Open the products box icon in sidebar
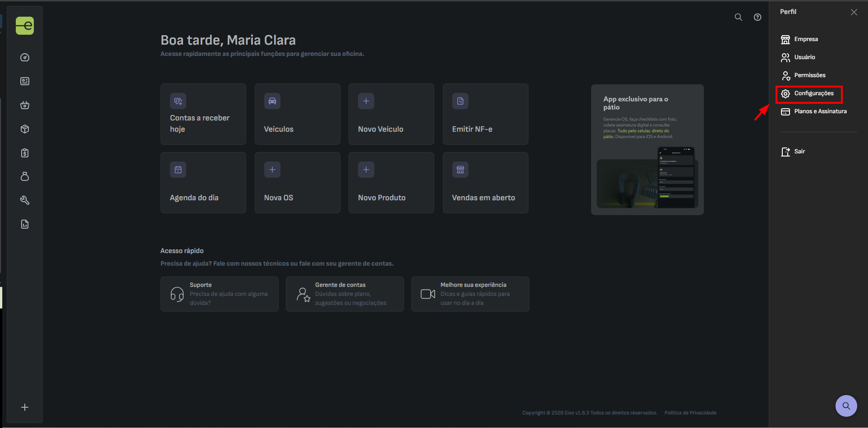The height and width of the screenshot is (428, 868). [x=25, y=129]
